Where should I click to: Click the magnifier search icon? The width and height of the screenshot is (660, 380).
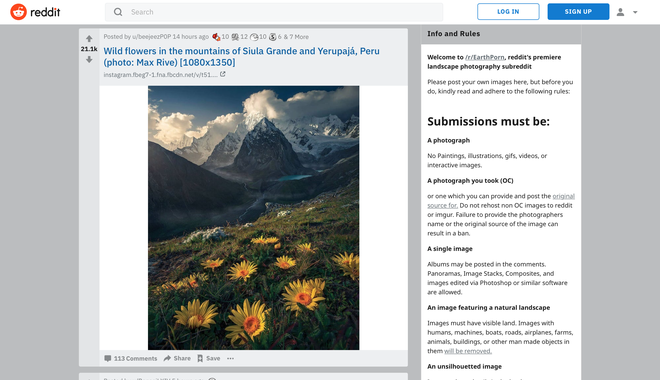(x=118, y=12)
